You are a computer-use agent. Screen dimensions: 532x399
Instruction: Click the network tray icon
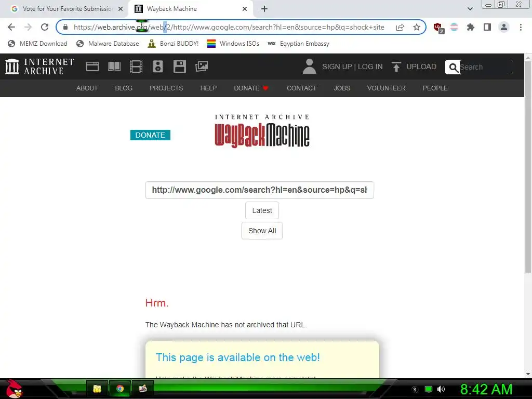tap(429, 389)
